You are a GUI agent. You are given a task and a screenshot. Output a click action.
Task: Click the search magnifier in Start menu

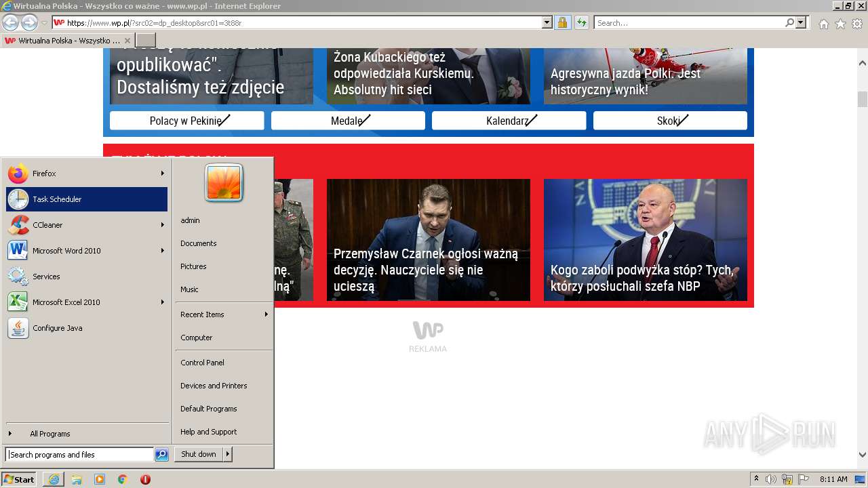point(161,455)
